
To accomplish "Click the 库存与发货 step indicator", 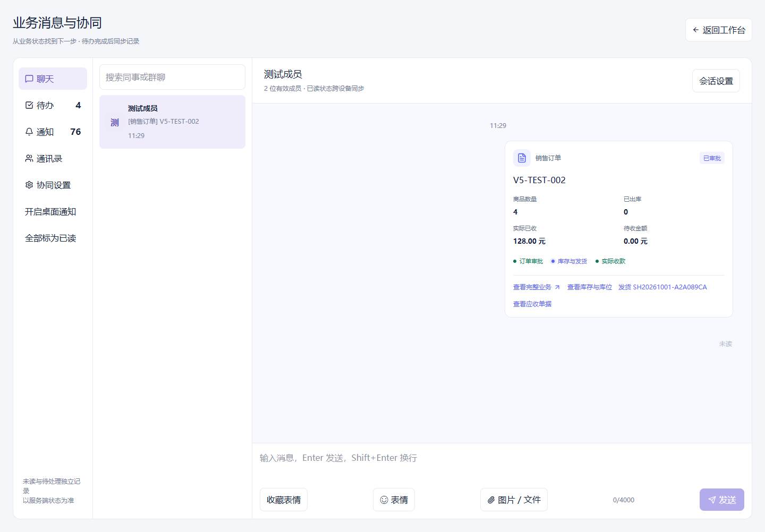I will coord(569,261).
